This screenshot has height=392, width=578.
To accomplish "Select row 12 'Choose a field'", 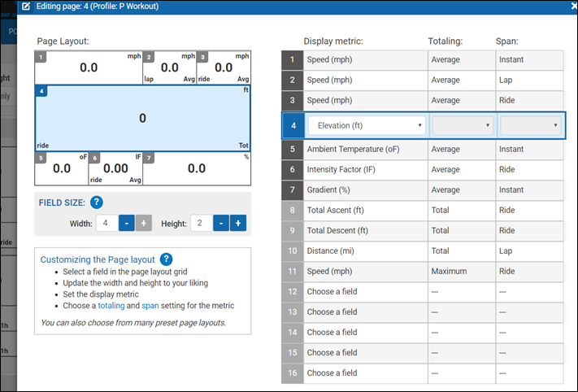I will point(366,291).
